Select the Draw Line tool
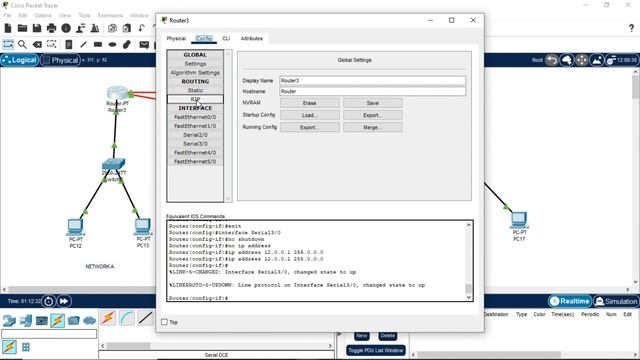Viewport: 640px width, 360px height. click(x=83, y=44)
